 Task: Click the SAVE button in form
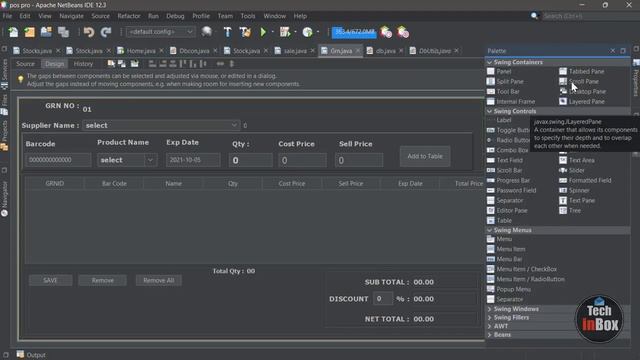50,280
